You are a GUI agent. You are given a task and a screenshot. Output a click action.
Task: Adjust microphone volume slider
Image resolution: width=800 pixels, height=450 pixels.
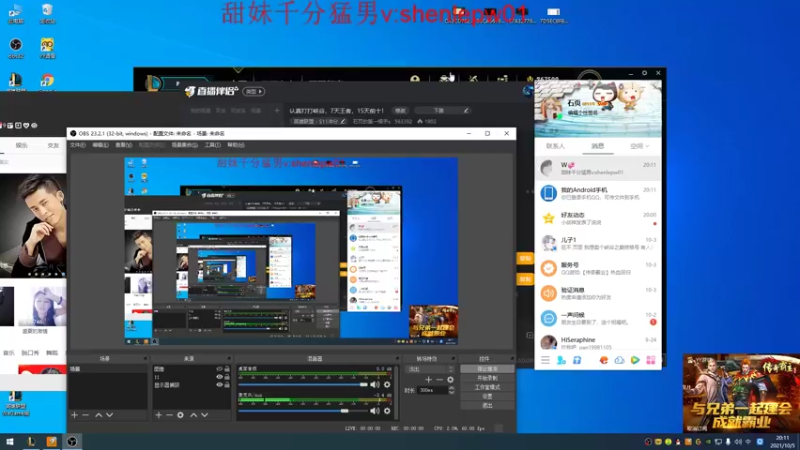click(x=303, y=411)
